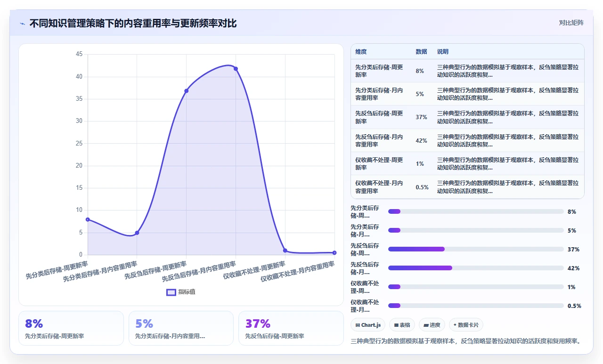Image resolution: width=603 pixels, height=364 pixels.
Task: Click the 数据 column header
Action: 421,52
